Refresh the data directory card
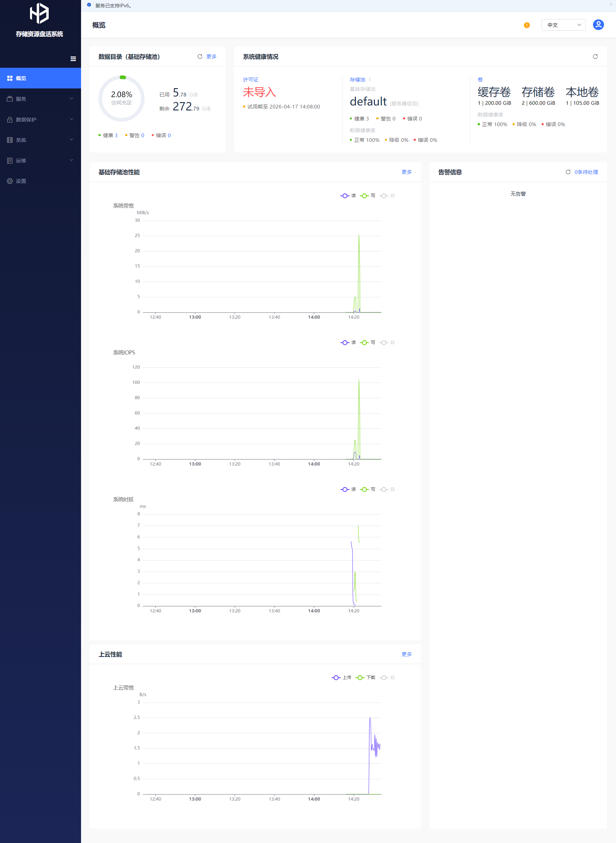616x843 pixels. (x=200, y=57)
